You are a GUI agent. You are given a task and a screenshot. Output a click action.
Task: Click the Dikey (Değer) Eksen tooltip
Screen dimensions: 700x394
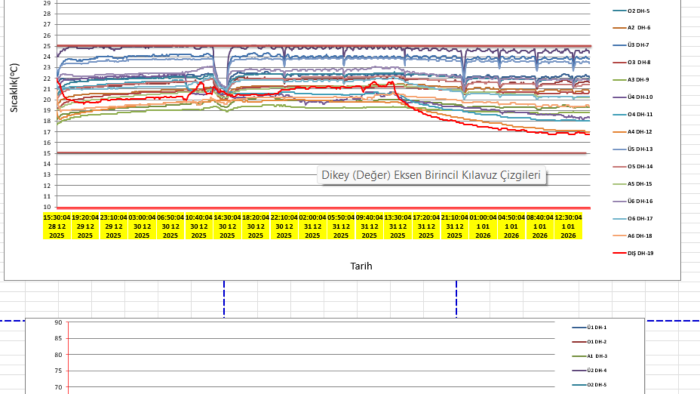tap(431, 175)
